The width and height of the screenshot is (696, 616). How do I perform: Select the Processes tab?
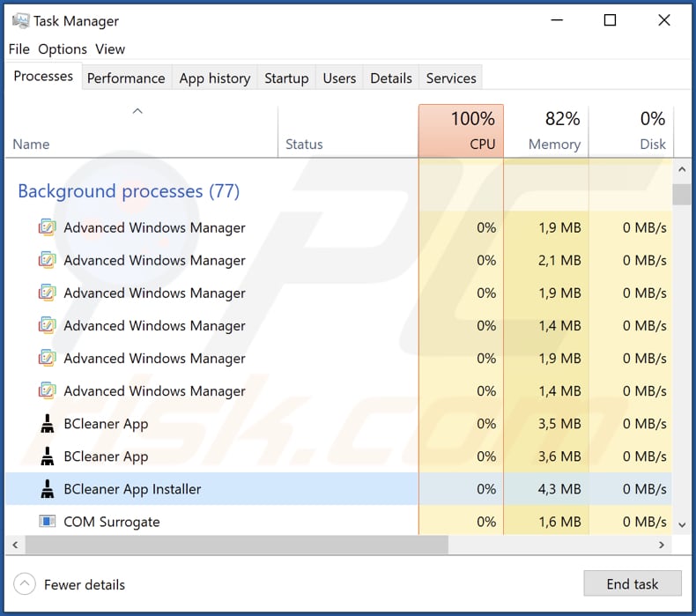[43, 77]
